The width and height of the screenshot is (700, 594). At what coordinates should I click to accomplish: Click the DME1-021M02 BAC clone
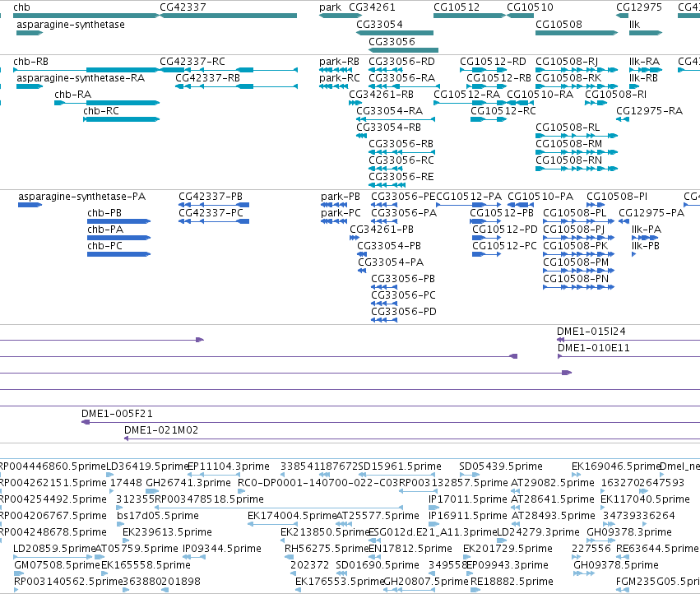click(412, 439)
